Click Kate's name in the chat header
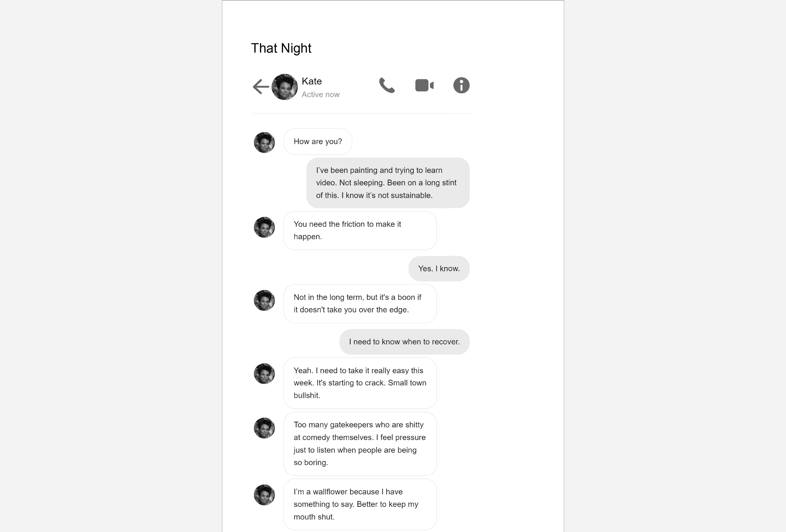This screenshot has width=786, height=532. click(x=312, y=81)
